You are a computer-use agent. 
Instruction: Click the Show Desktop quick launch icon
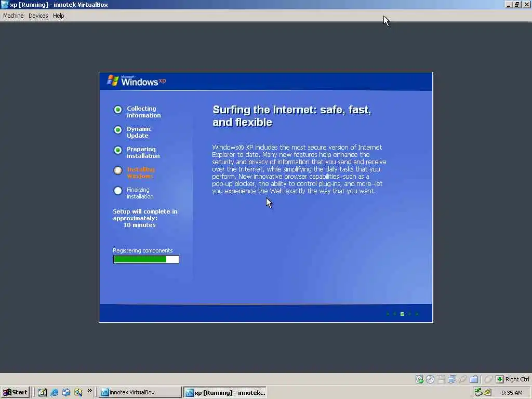point(43,392)
